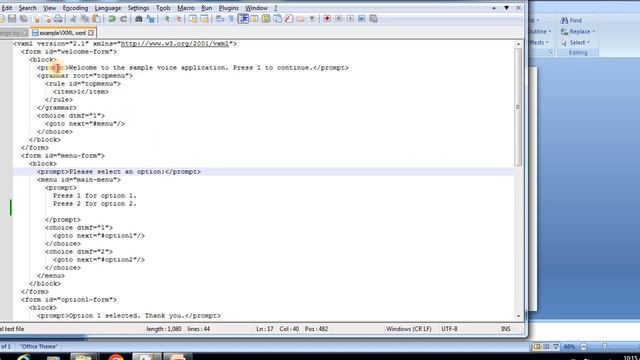This screenshot has width=640, height=360.
Task: Open the Function List toolbar icon
Action: (x=289, y=19)
